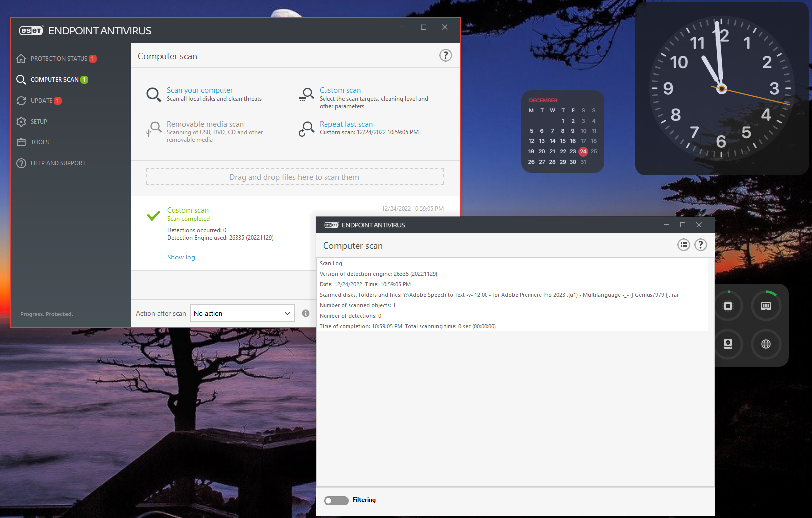The image size is (812, 518).
Task: Click memory monitor widget icon
Action: pos(766,306)
